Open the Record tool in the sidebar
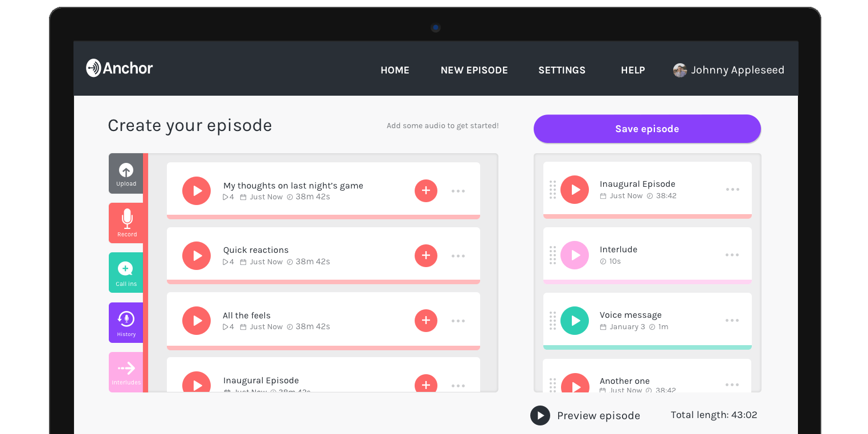 click(x=126, y=223)
